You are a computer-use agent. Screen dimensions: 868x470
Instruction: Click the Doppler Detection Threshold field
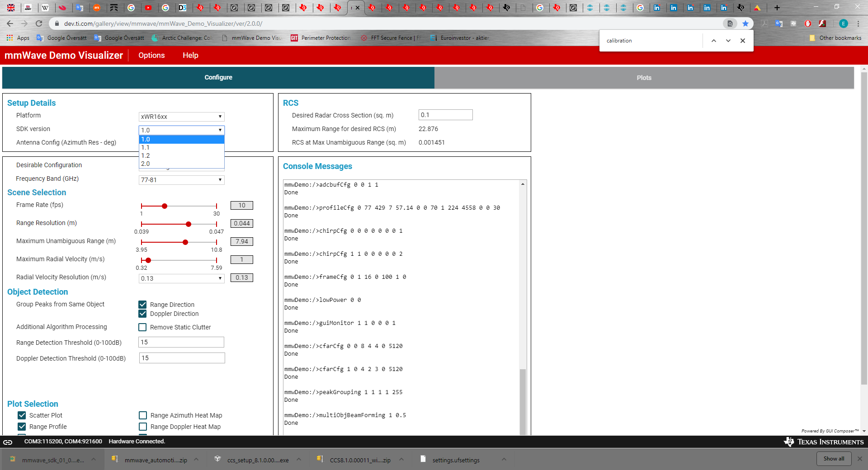click(x=182, y=358)
